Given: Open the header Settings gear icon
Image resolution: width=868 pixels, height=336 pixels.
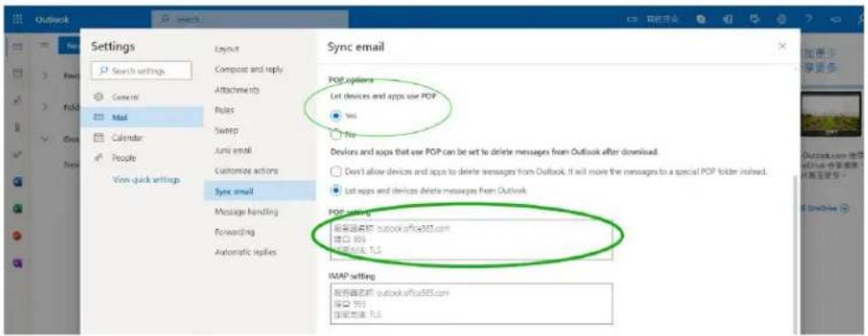Looking at the screenshot, I should click(x=782, y=20).
